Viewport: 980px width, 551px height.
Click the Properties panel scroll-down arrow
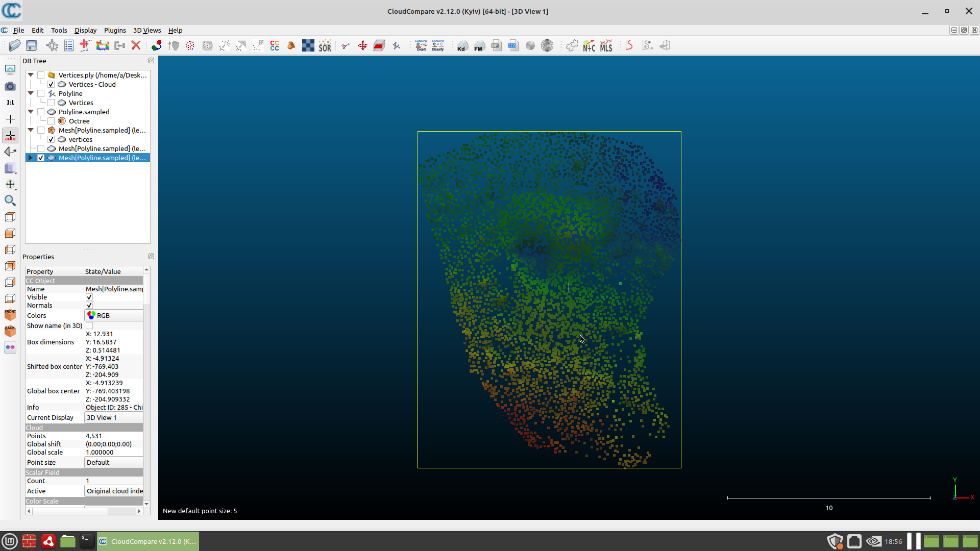point(146,504)
